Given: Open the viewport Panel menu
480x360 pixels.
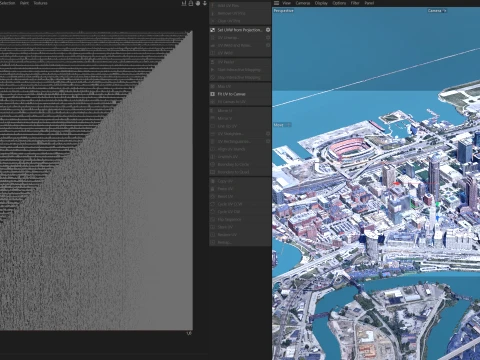Looking at the screenshot, I should pos(369,3).
